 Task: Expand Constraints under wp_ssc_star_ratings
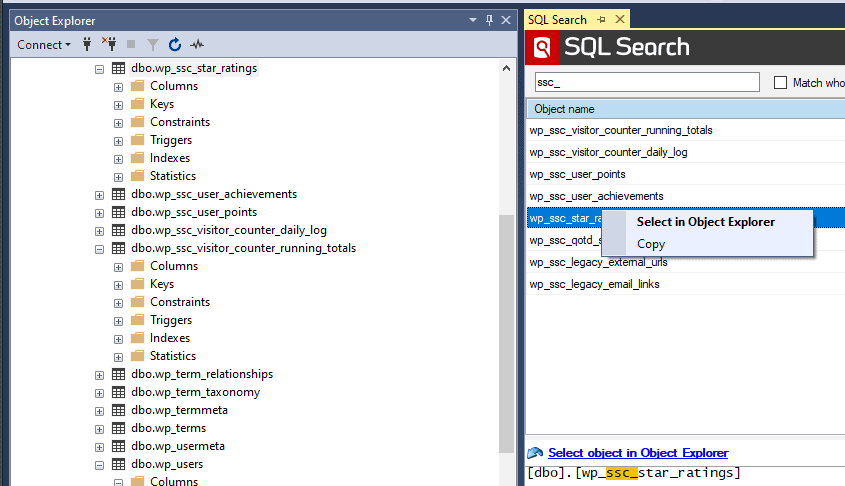[x=119, y=123]
